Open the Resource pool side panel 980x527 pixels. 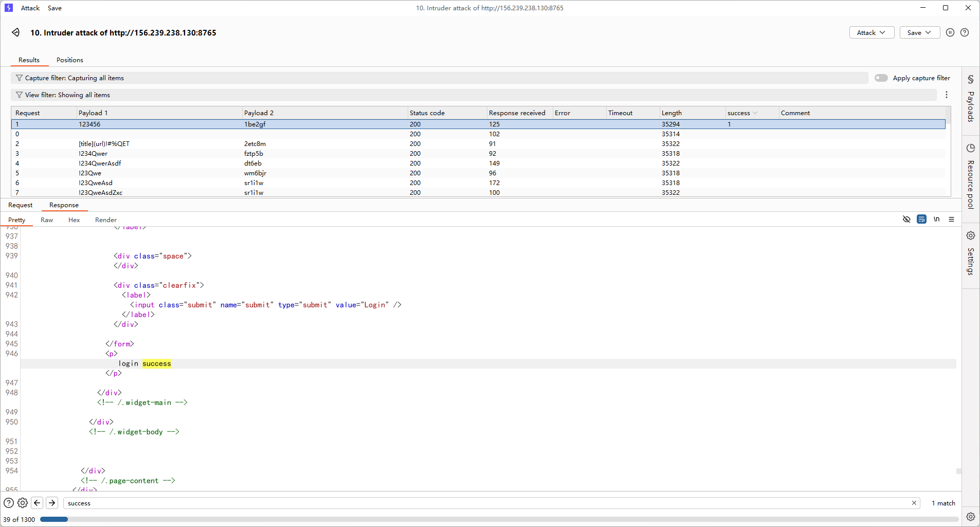970,176
